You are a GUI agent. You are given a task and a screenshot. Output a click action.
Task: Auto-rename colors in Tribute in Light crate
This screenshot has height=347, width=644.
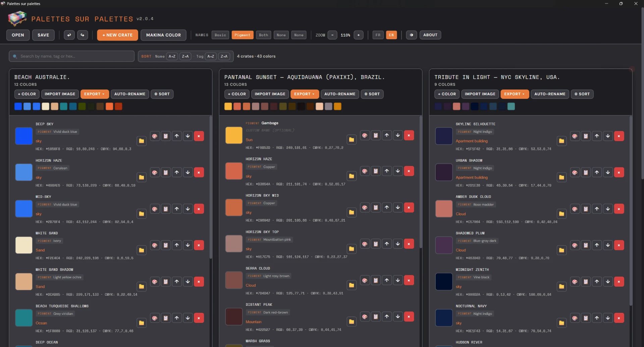(x=550, y=94)
